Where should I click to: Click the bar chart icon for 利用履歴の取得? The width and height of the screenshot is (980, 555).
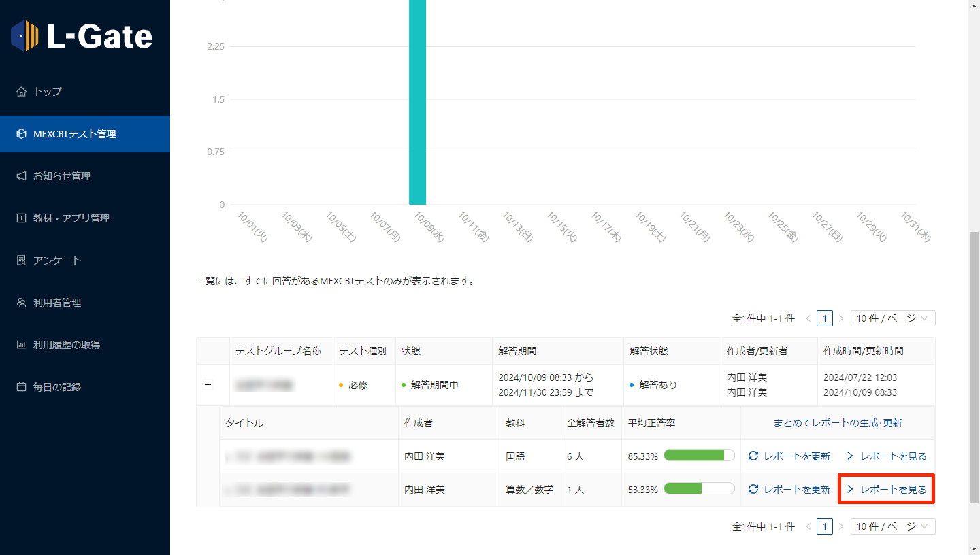[21, 345]
